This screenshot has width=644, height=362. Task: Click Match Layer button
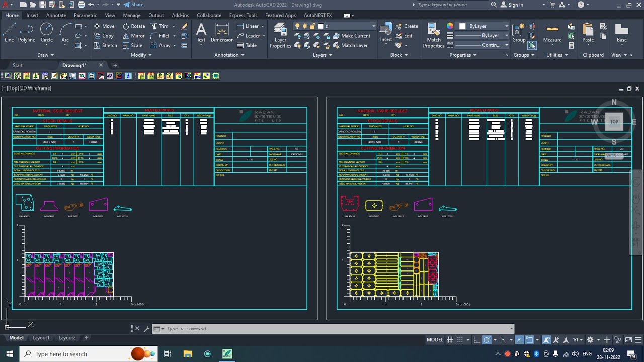pyautogui.click(x=351, y=45)
